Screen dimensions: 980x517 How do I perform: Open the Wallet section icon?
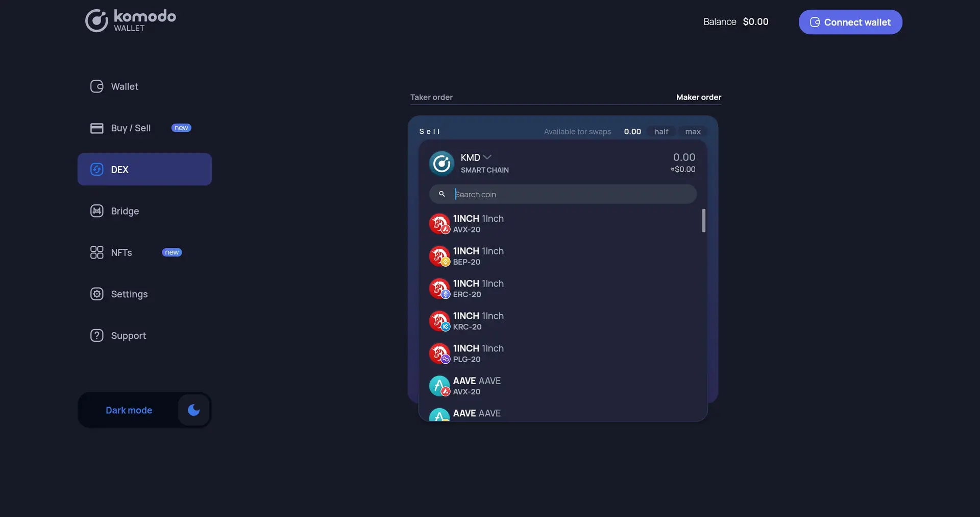(x=96, y=86)
